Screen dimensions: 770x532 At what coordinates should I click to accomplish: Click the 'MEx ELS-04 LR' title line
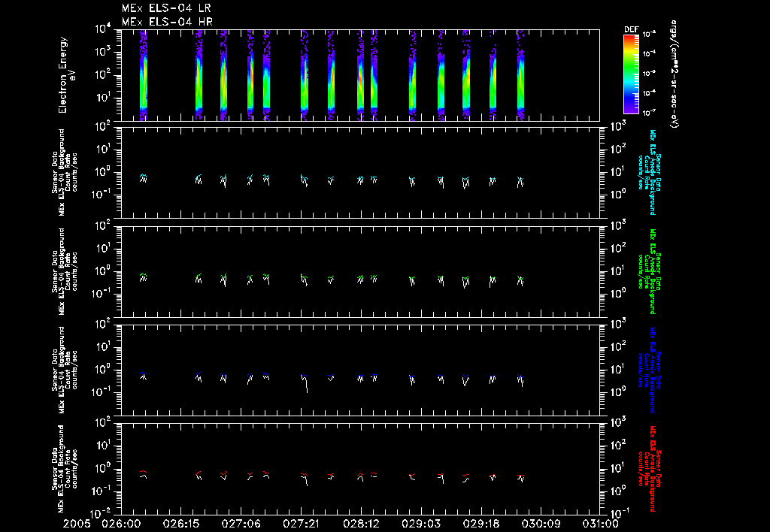coord(166,8)
